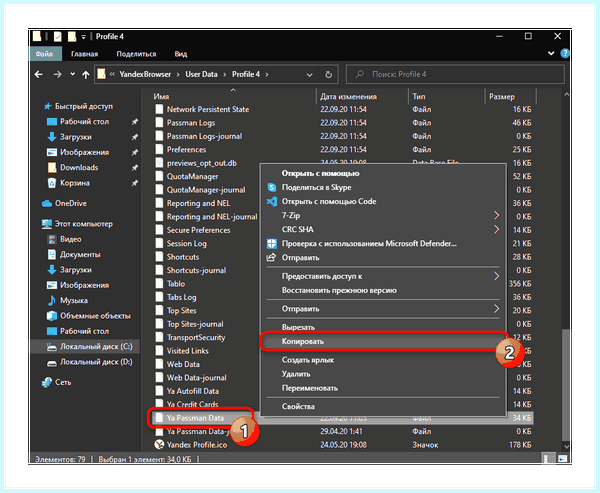The image size is (600, 493).
Task: Click the Forward navigation arrow
Action: tap(57, 74)
